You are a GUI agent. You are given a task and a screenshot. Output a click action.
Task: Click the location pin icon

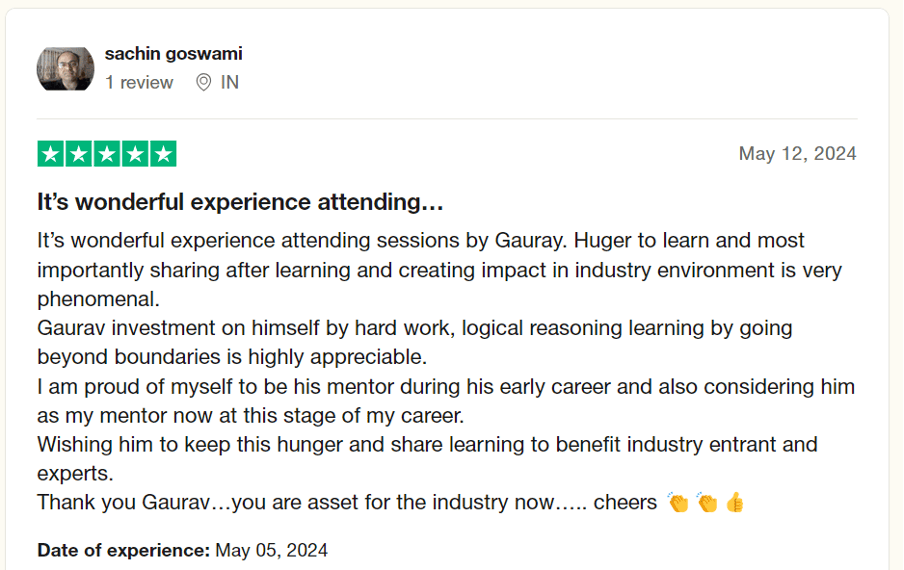[x=203, y=82]
